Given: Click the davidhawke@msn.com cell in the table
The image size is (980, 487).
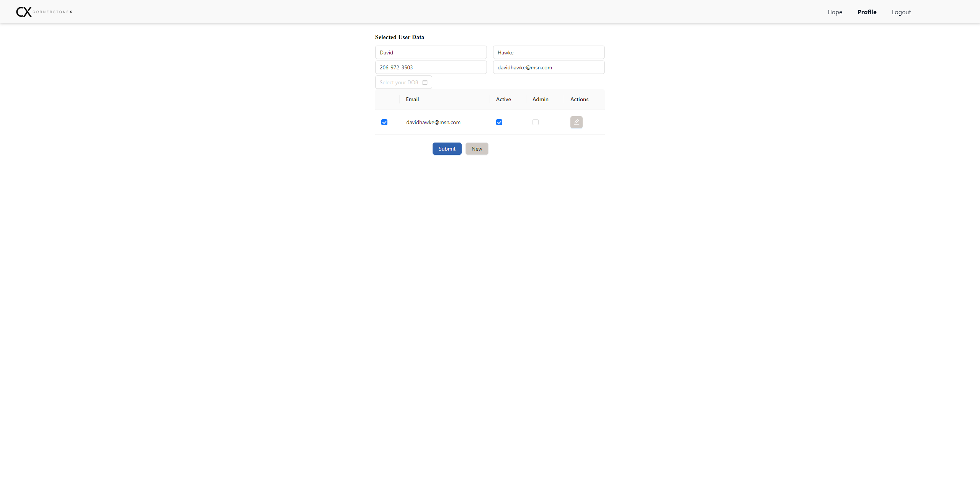Looking at the screenshot, I should [433, 122].
